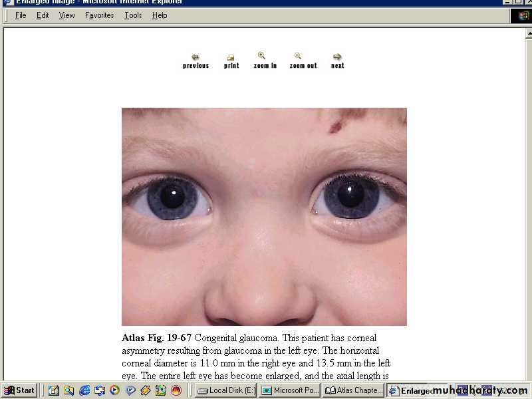
Task: Click the congenital glaucoma eye photo
Action: (x=264, y=216)
